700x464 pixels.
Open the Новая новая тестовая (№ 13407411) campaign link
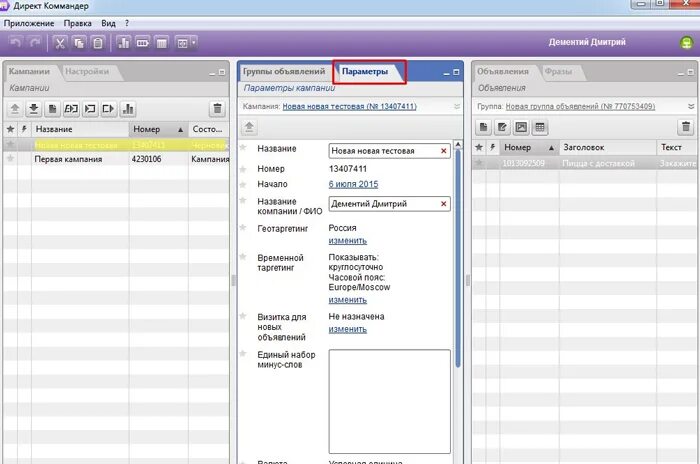[x=350, y=106]
